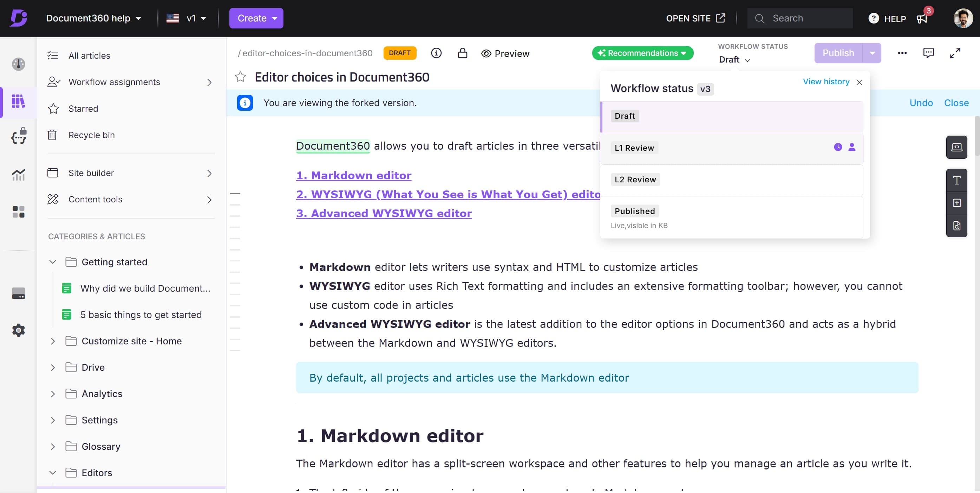This screenshot has height=493, width=980.
Task: Select L1 Review workflow status
Action: pyautogui.click(x=732, y=149)
